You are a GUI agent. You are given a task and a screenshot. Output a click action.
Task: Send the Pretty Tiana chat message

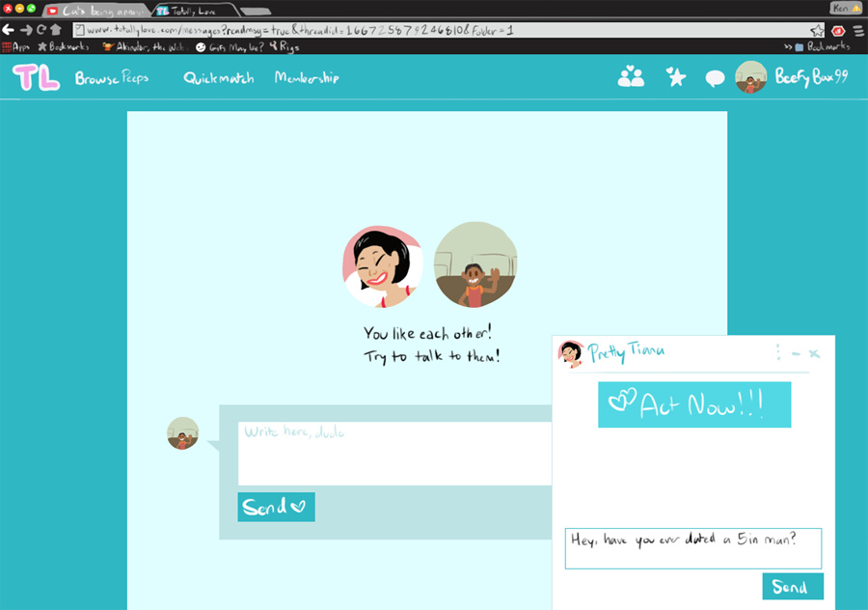click(792, 587)
